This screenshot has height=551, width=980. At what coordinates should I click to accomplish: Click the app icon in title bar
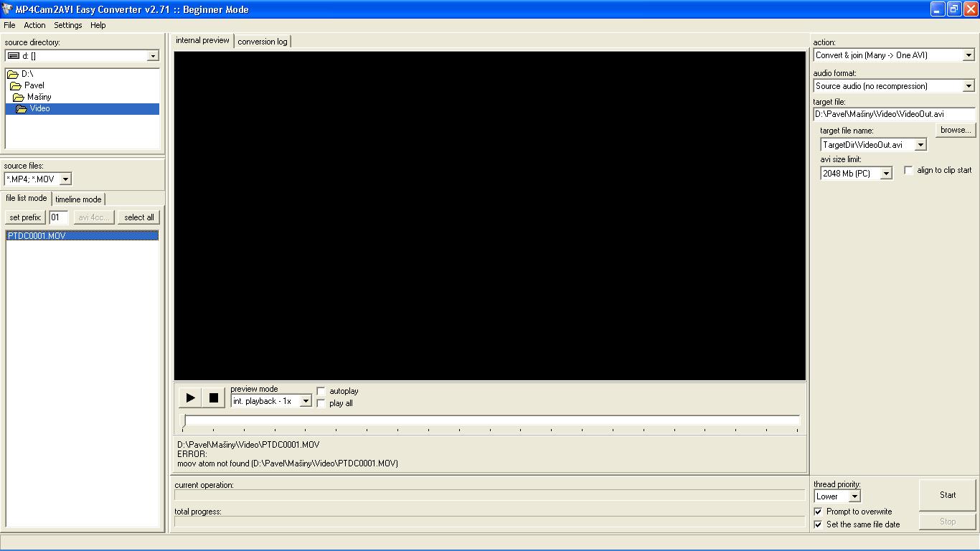[7, 9]
